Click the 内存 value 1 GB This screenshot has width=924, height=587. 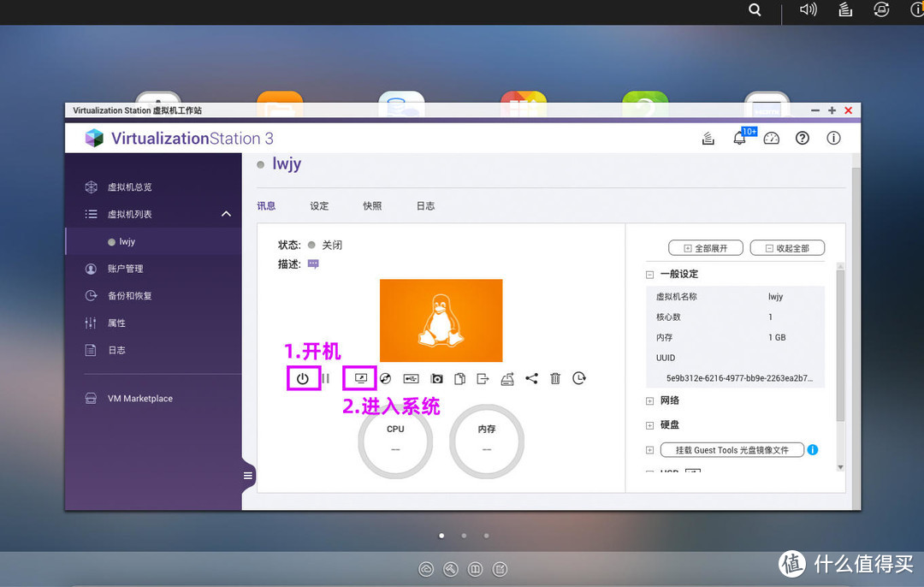click(777, 337)
